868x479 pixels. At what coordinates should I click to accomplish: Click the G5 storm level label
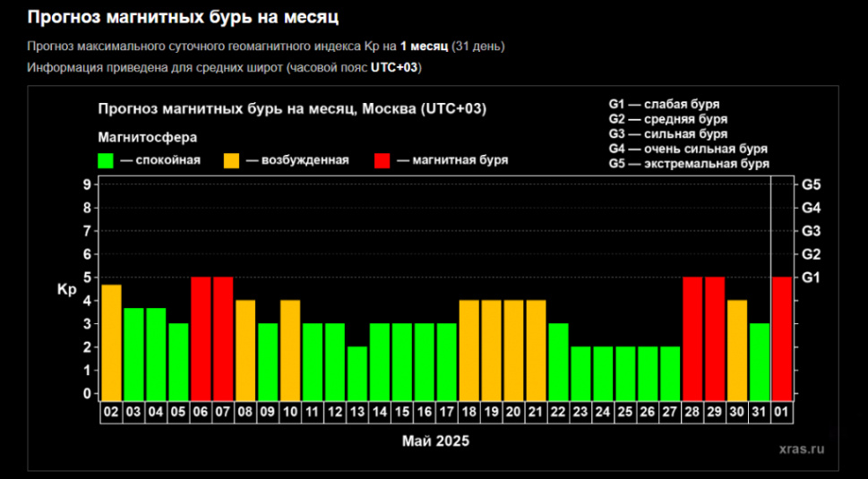[x=811, y=184]
